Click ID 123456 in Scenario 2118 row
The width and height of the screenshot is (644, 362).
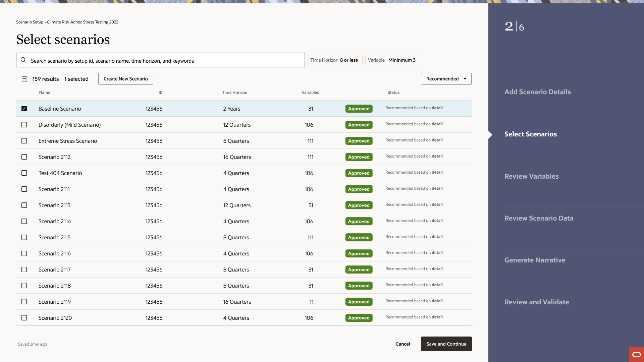154,286
